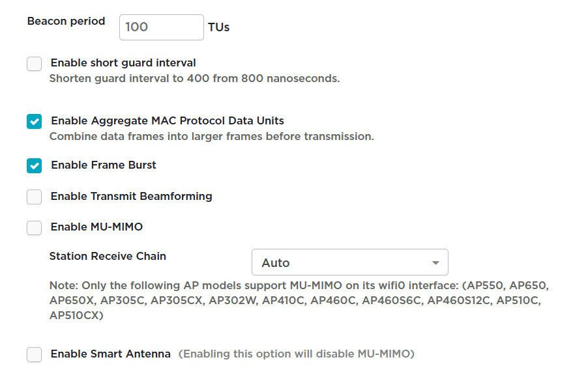Viewport: 588px width, 379px height.
Task: Click the MU-MIMO supported AP models note
Action: pyautogui.click(x=299, y=300)
